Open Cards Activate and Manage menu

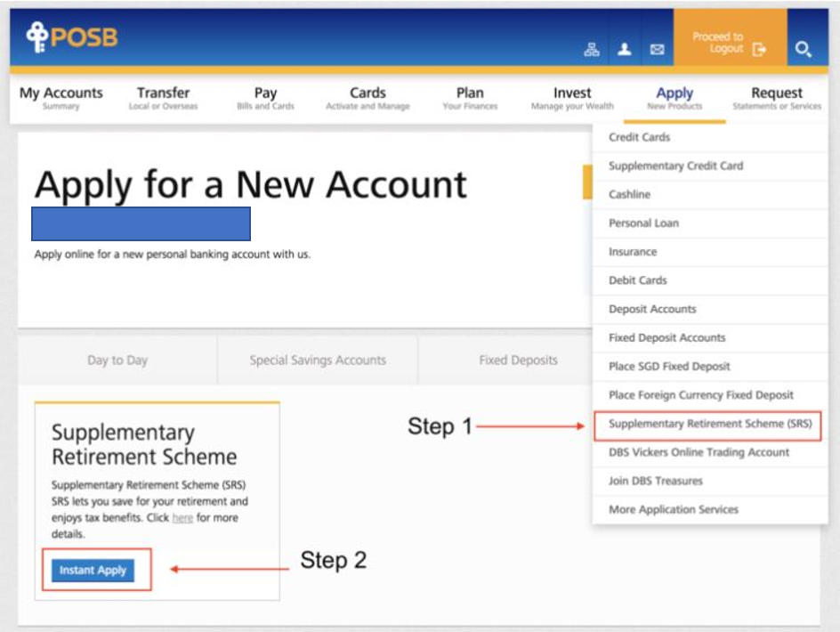tap(367, 98)
